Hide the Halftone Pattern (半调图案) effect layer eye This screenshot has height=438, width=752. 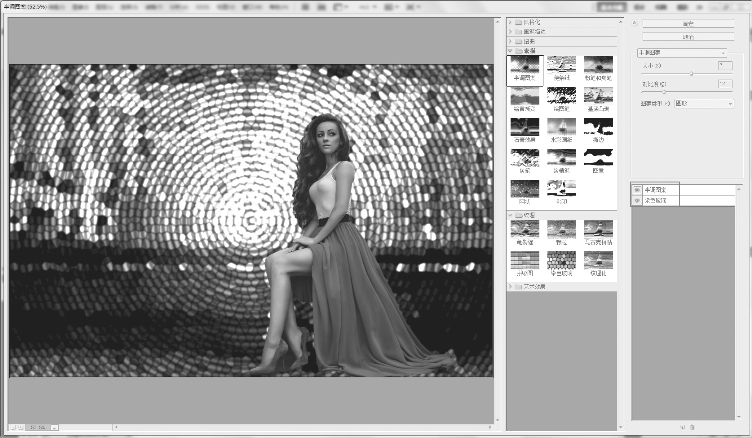tap(637, 189)
